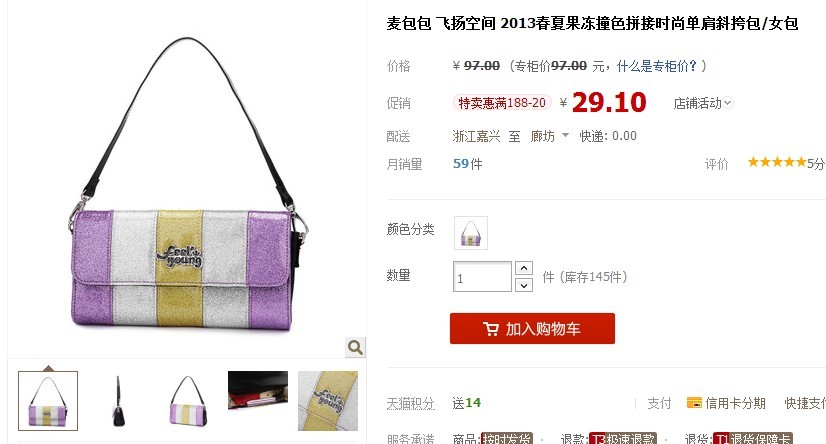Click the 特卖惠满188-20 promotion tag
The image size is (826, 444).
[502, 103]
